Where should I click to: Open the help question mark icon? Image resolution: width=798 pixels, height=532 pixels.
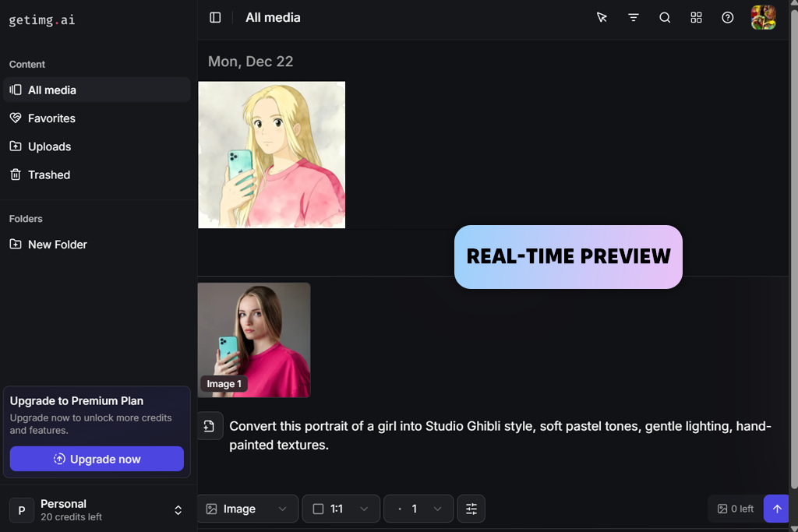728,18
